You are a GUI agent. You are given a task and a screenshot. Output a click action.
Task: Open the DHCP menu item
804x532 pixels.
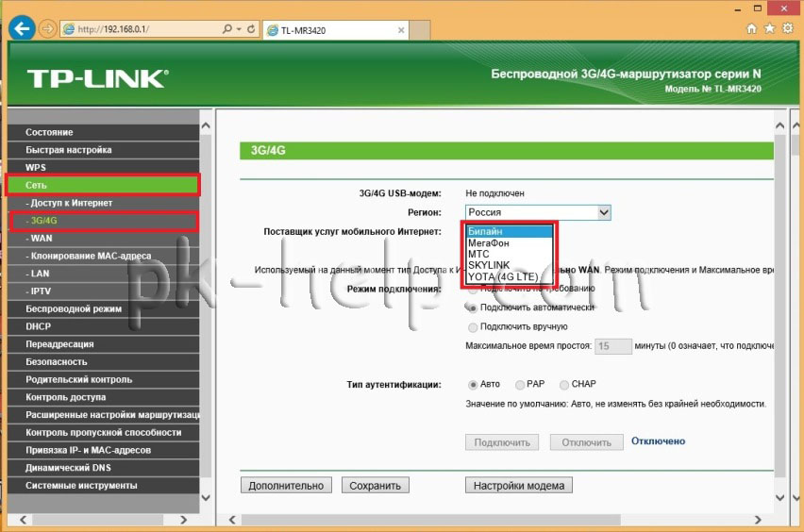[x=104, y=326]
